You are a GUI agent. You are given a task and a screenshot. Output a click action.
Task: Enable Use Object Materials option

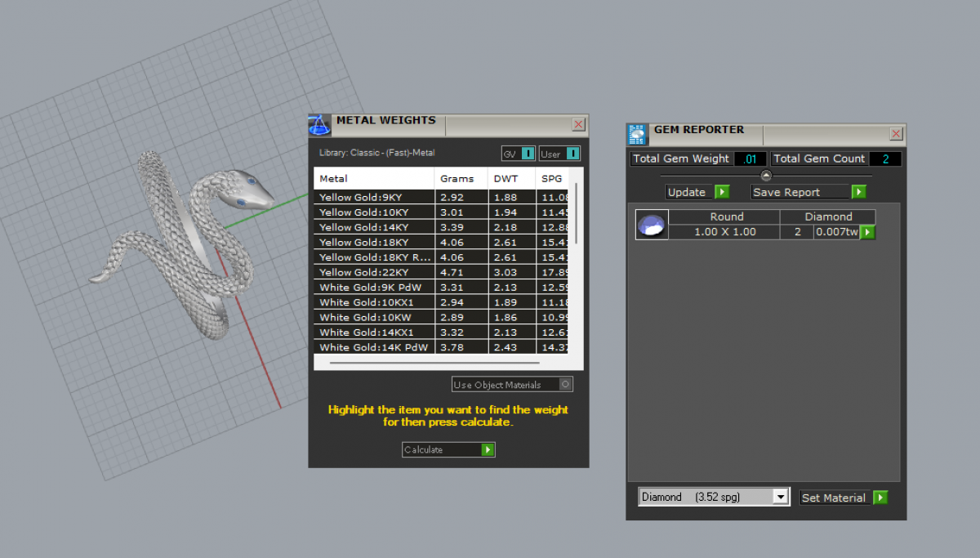point(566,385)
